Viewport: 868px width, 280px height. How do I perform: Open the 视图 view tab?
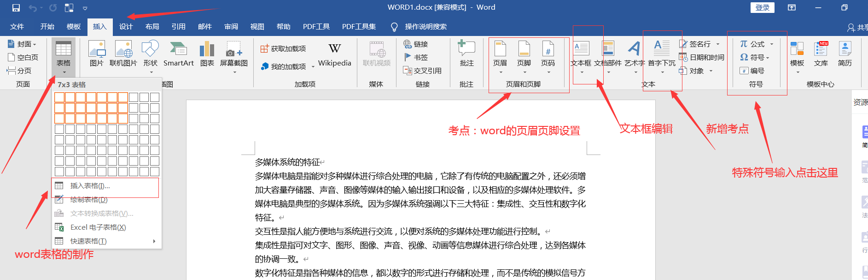(x=257, y=27)
